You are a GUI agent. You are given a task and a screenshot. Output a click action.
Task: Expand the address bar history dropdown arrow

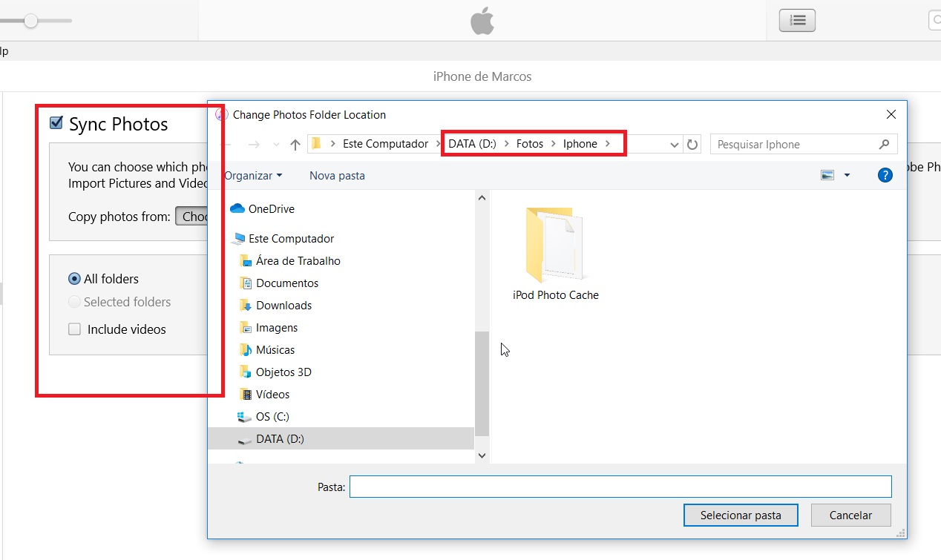[673, 144]
